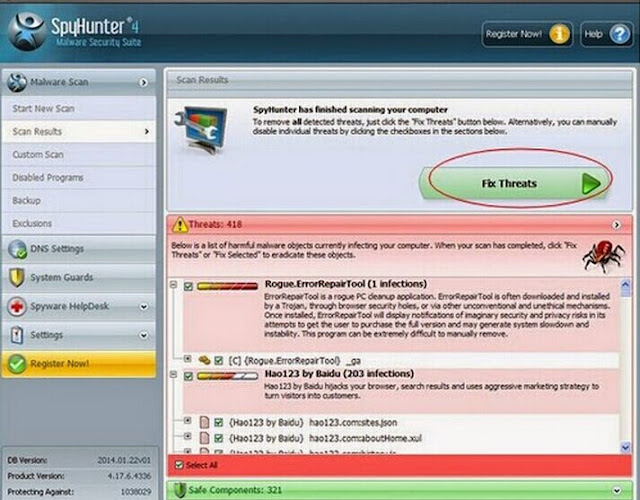Click the yellow warning triangle next to Threats
This screenshot has height=500, width=640.
click(180, 224)
